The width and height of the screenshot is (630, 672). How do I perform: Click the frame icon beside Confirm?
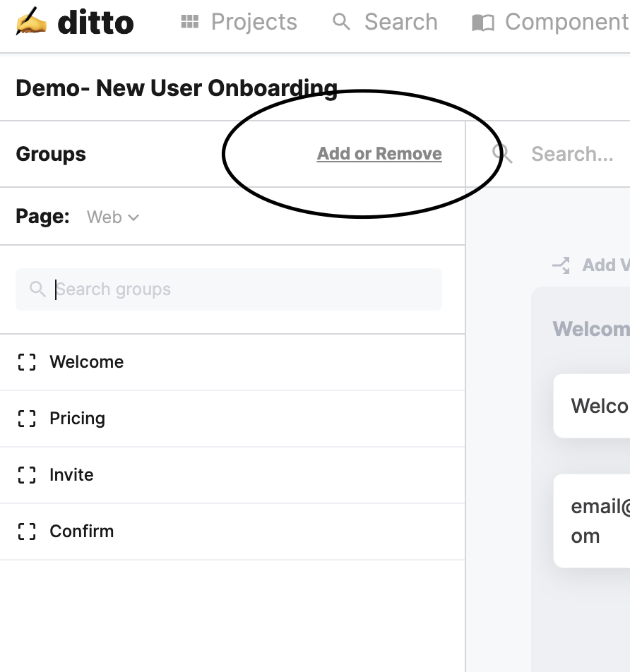(x=27, y=532)
